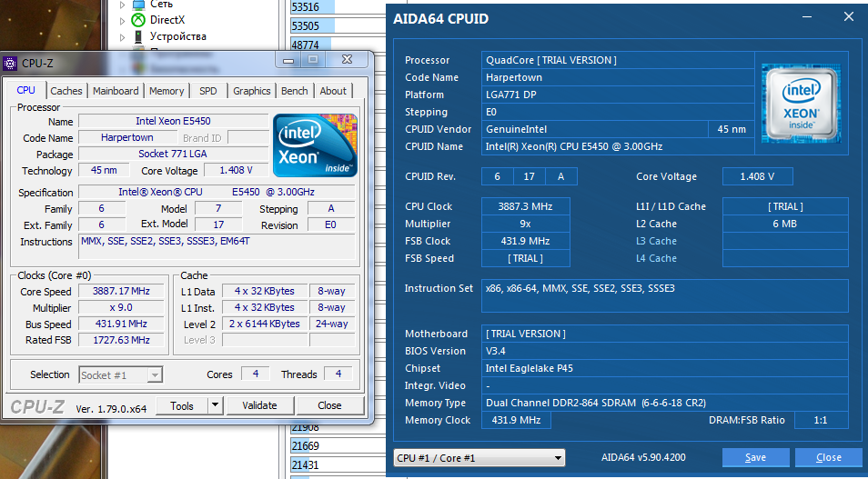
Task: Click the 45 nm process value in AIDA64
Action: (732, 129)
